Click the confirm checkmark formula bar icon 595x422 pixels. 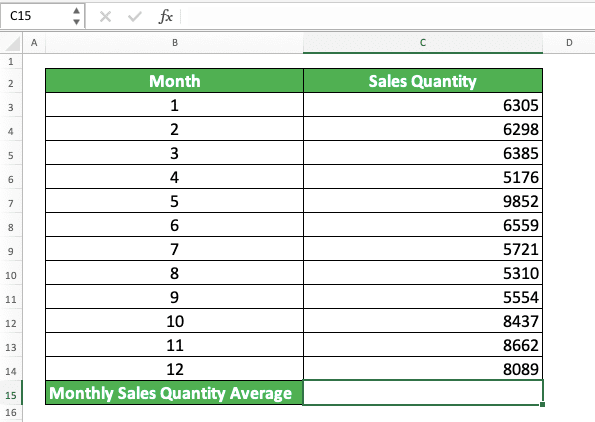pos(135,16)
